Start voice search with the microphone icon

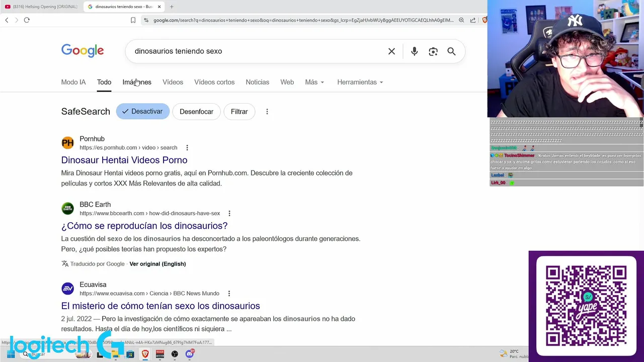tap(414, 51)
